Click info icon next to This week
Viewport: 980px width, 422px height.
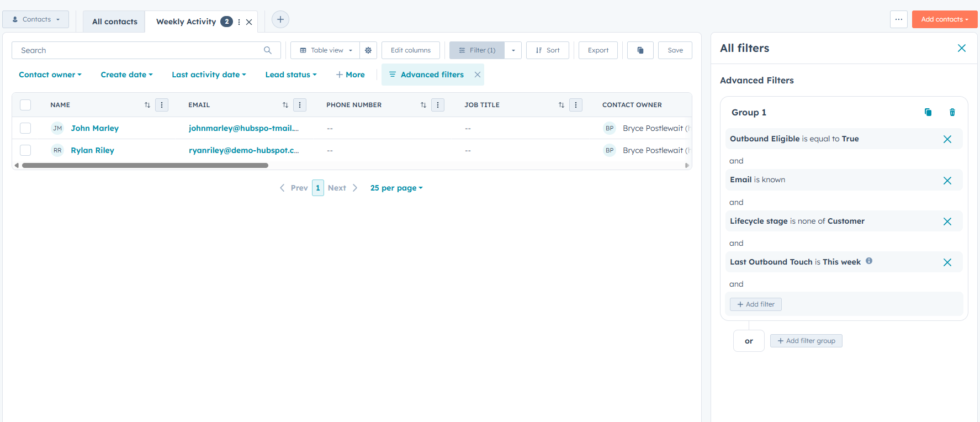(869, 261)
